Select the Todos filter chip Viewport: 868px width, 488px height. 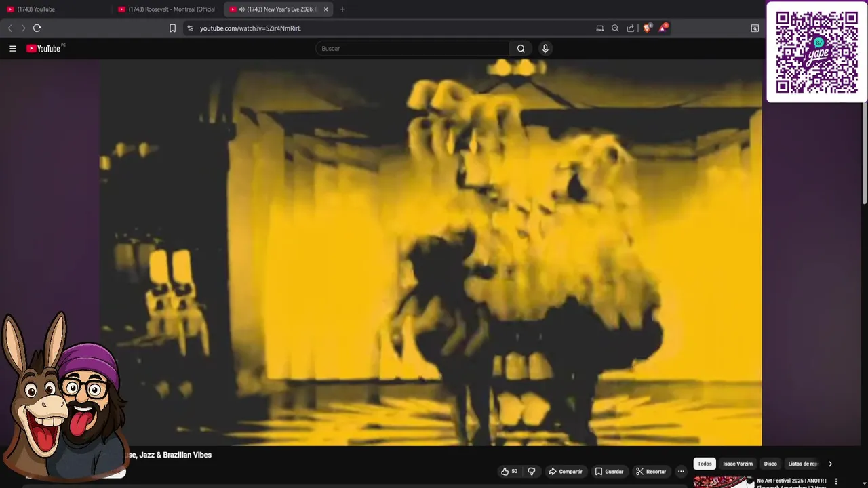705,464
